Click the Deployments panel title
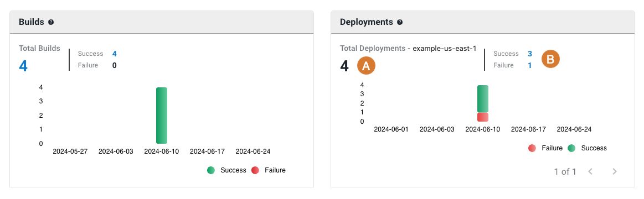This screenshot has width=644, height=199. point(367,22)
